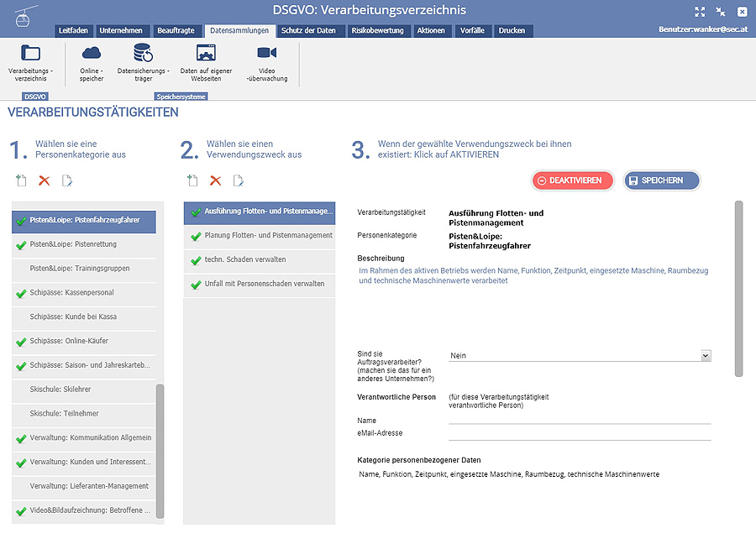Viewport: 756px width, 544px height.
Task: Delete the selected Personenkategorie with red X
Action: [x=45, y=180]
